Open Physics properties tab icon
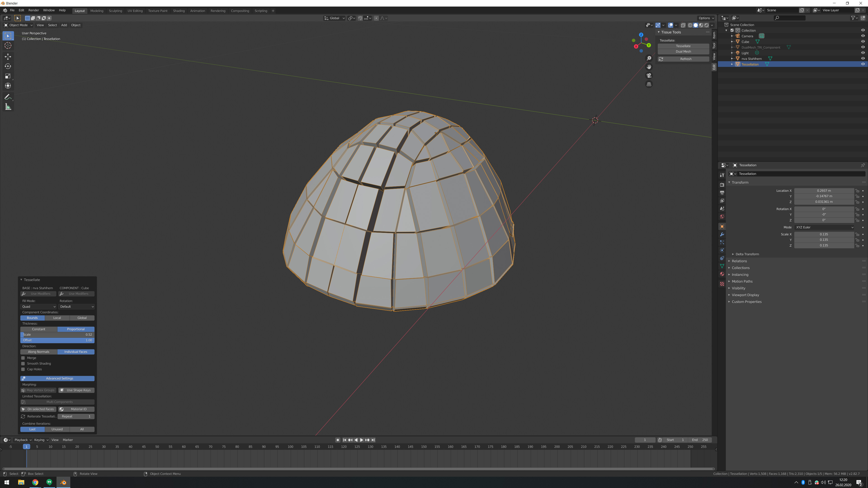The width and height of the screenshot is (868, 488). click(x=722, y=250)
